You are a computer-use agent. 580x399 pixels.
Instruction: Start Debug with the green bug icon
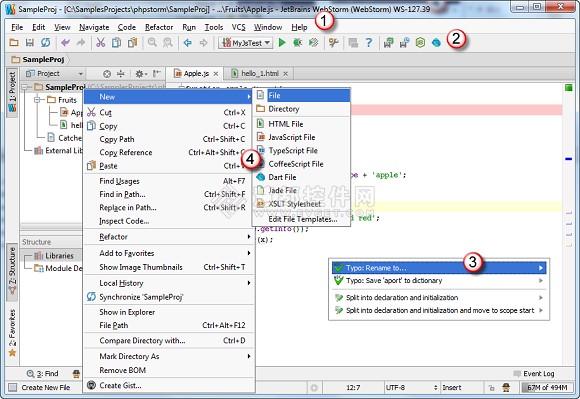pos(297,43)
